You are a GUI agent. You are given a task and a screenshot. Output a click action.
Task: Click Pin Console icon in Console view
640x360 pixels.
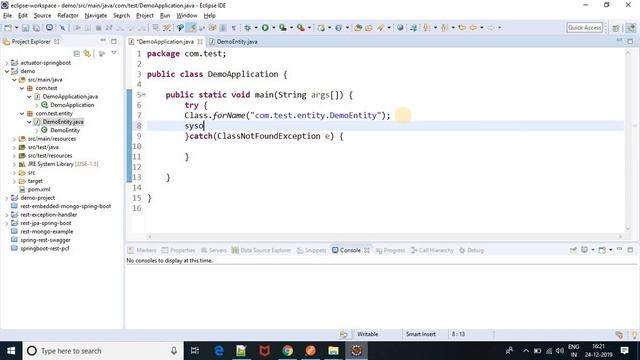pyautogui.click(x=573, y=250)
